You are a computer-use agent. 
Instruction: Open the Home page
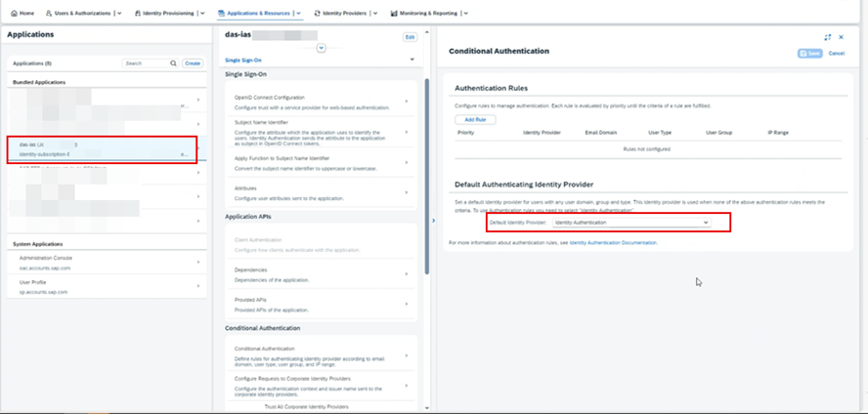point(22,14)
